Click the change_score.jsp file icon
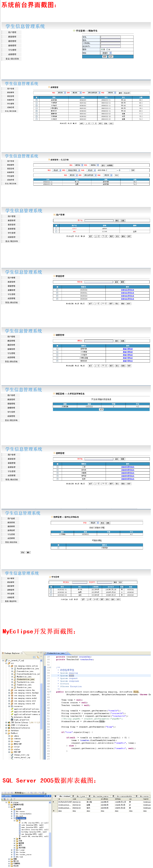The height and width of the screenshot is (868, 153). pyautogui.click(x=12, y=755)
